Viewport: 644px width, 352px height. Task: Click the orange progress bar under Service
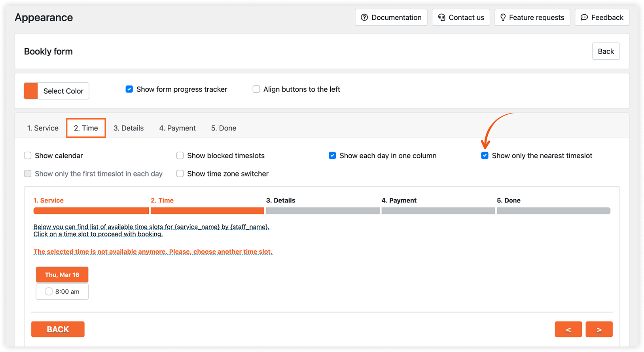coord(91,211)
